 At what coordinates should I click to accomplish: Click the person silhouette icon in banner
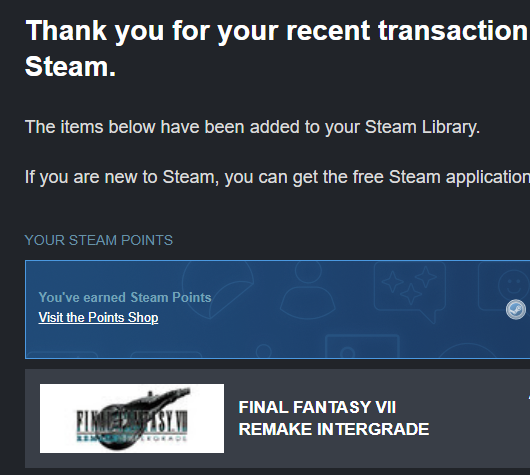(308, 289)
